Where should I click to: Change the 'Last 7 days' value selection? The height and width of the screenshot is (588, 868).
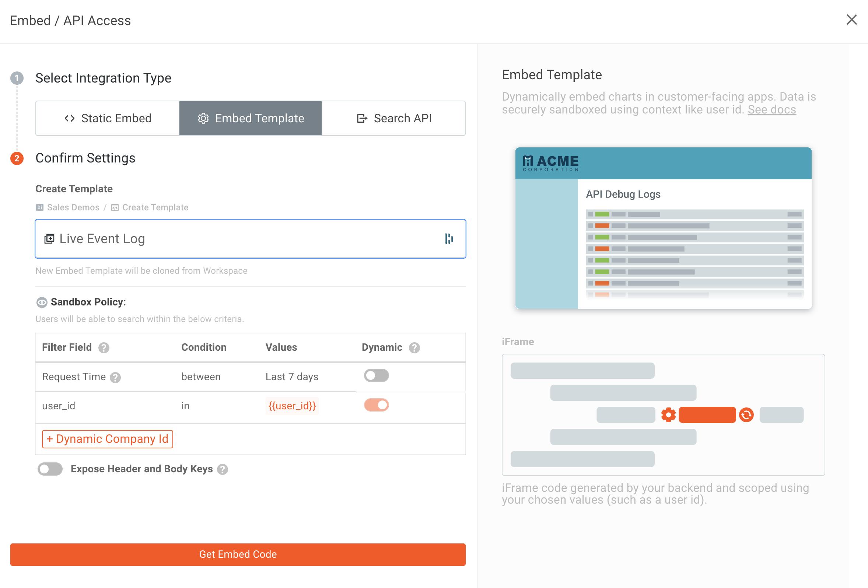[292, 377]
